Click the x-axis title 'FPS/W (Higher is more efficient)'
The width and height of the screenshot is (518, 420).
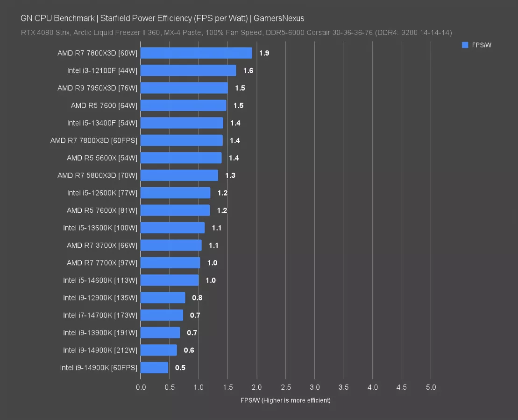click(x=285, y=400)
